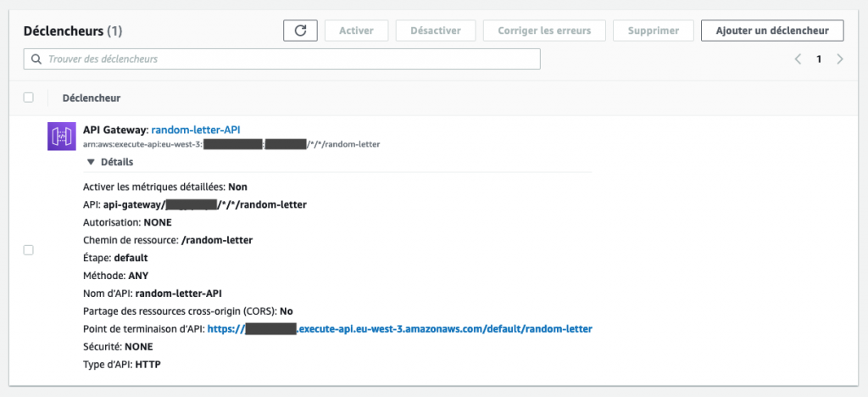Select 'Étape: default' text
Viewport: 868px width, 397px height.
point(115,258)
